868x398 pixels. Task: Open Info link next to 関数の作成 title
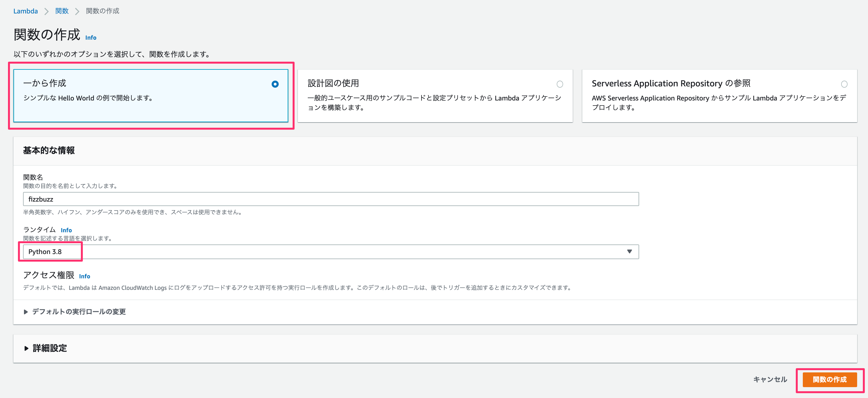tap(91, 37)
